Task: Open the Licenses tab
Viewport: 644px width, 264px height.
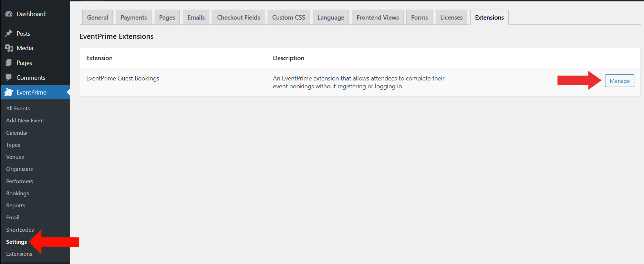Action: pos(451,18)
